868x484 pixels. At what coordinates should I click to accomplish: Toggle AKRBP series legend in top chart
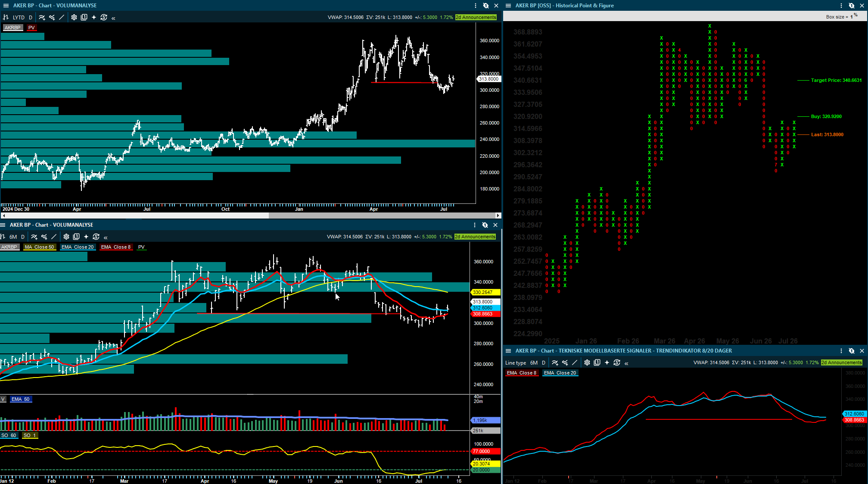click(x=12, y=28)
